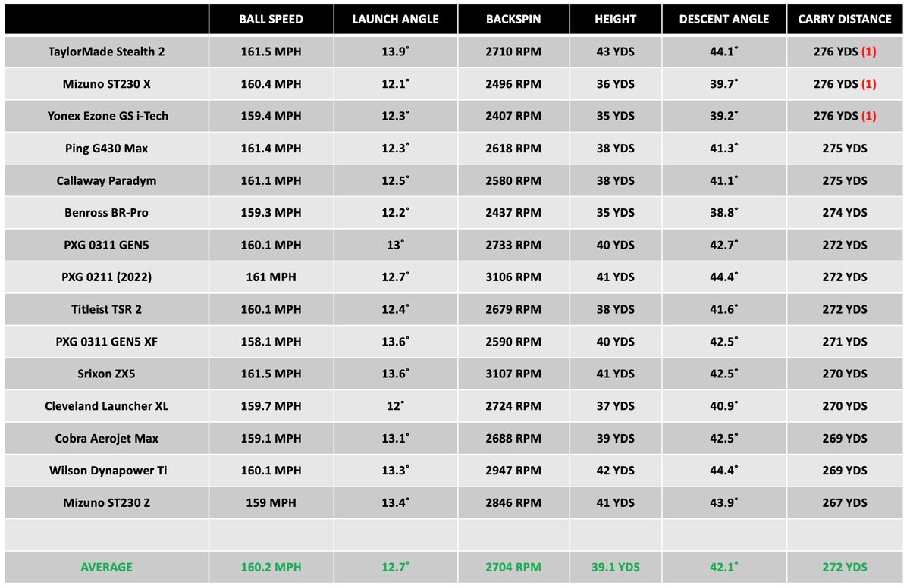This screenshot has height=588, width=910.
Task: Click the HEIGHT column header
Action: click(615, 20)
